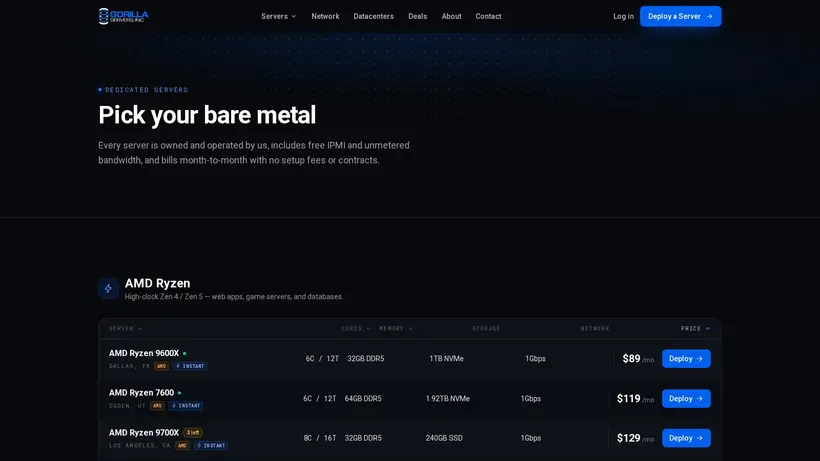Click the Log in link

(x=623, y=16)
